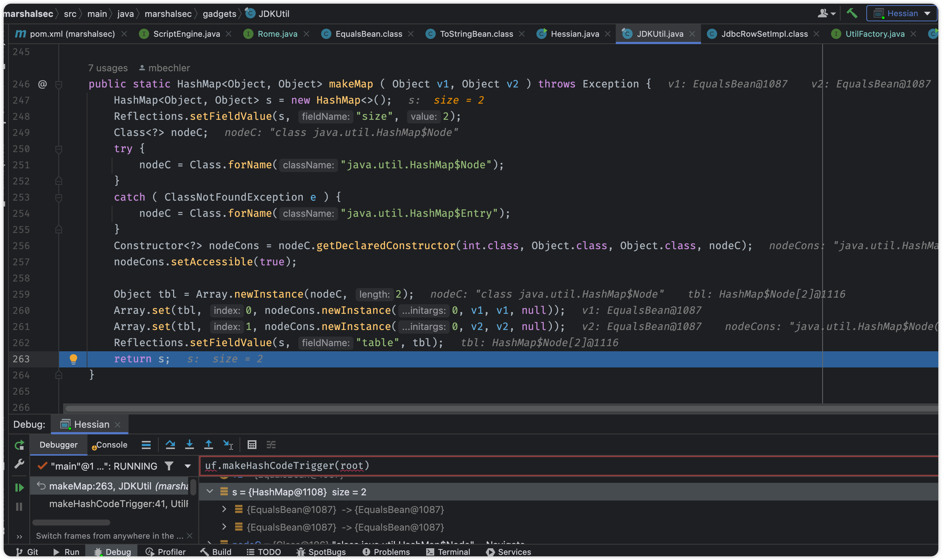Click the Step Into icon
Screen dimensions: 942x560
click(189, 445)
